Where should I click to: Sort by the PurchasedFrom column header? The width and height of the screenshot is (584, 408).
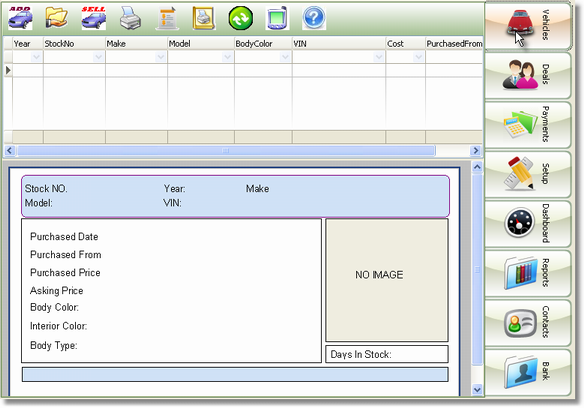(454, 44)
